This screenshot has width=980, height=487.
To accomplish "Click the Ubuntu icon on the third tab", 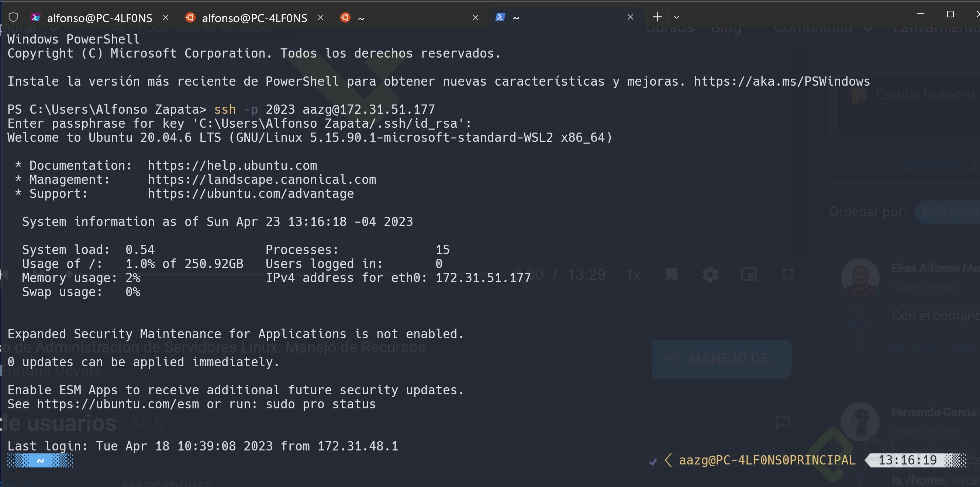I will (345, 17).
